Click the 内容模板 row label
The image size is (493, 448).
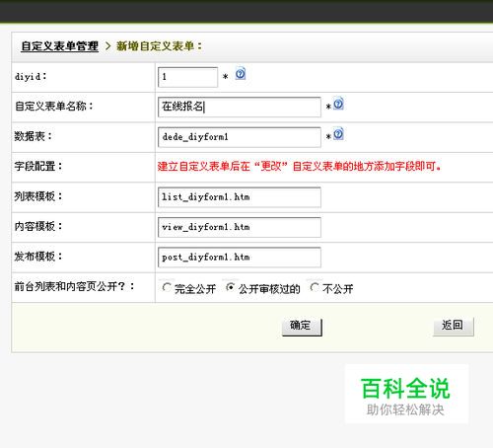coord(38,227)
